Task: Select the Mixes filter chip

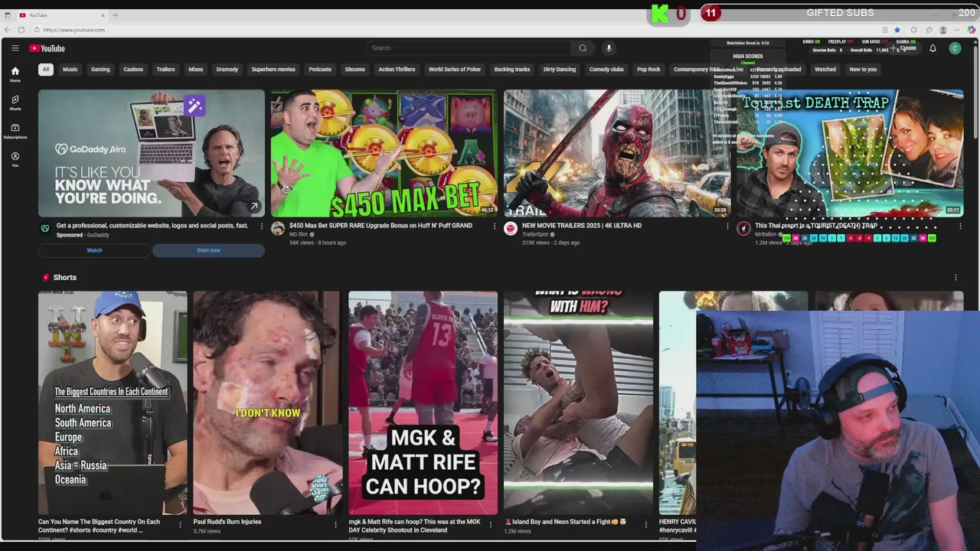Action: click(x=196, y=70)
